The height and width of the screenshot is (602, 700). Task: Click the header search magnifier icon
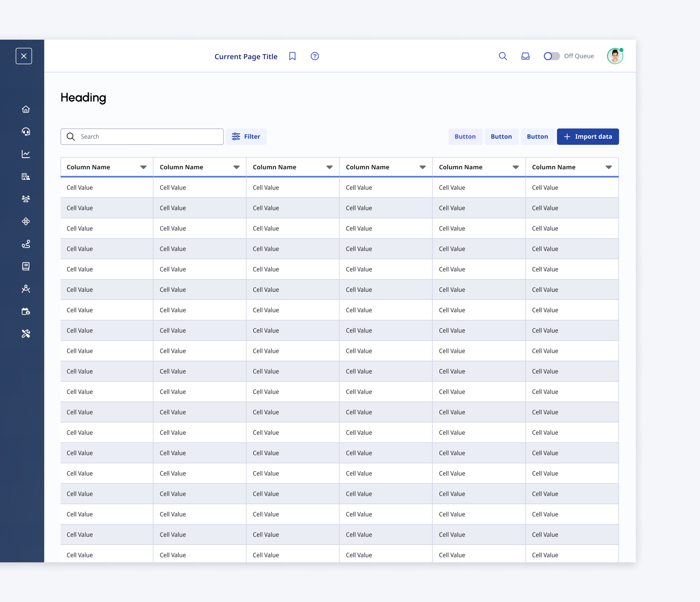tap(503, 56)
